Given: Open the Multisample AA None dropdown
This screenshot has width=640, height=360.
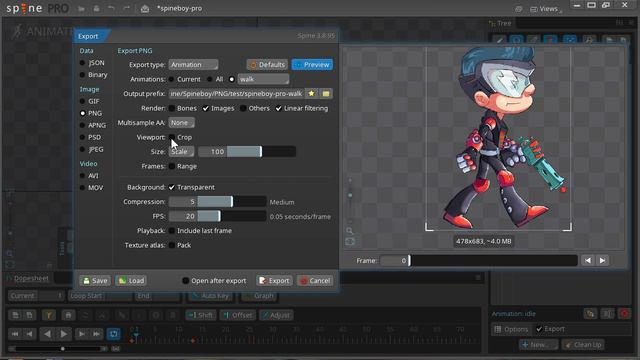Looking at the screenshot, I should point(182,122).
